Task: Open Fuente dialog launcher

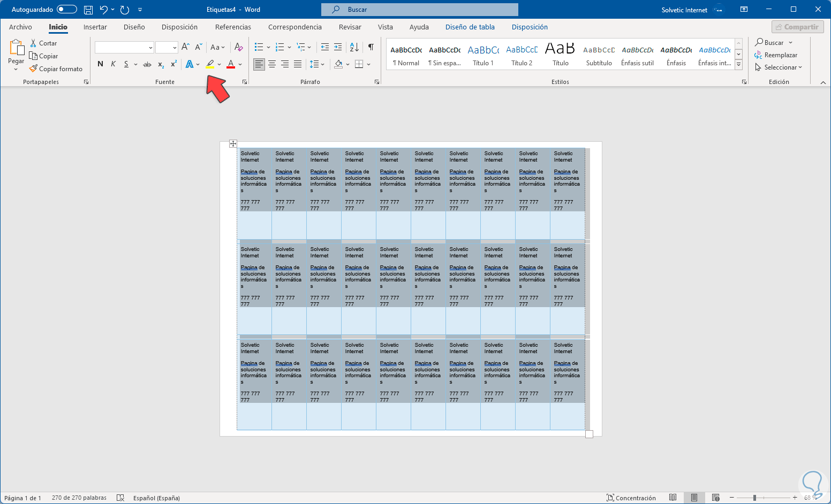Action: (x=245, y=82)
